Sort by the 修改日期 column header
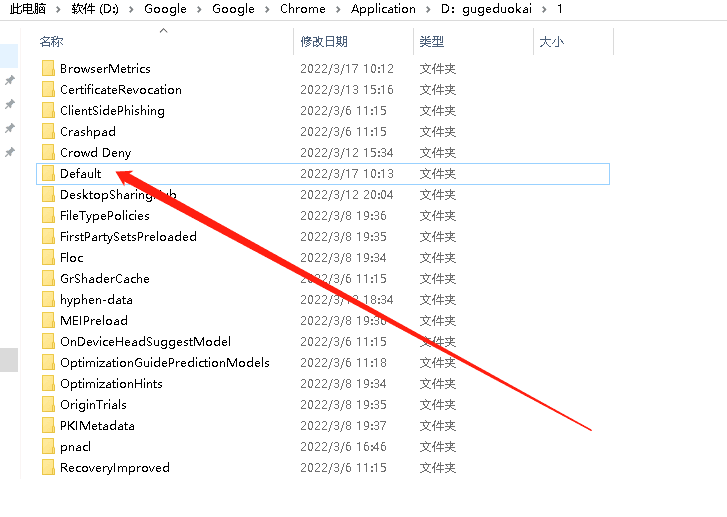This screenshot has width=727, height=517. [x=324, y=42]
